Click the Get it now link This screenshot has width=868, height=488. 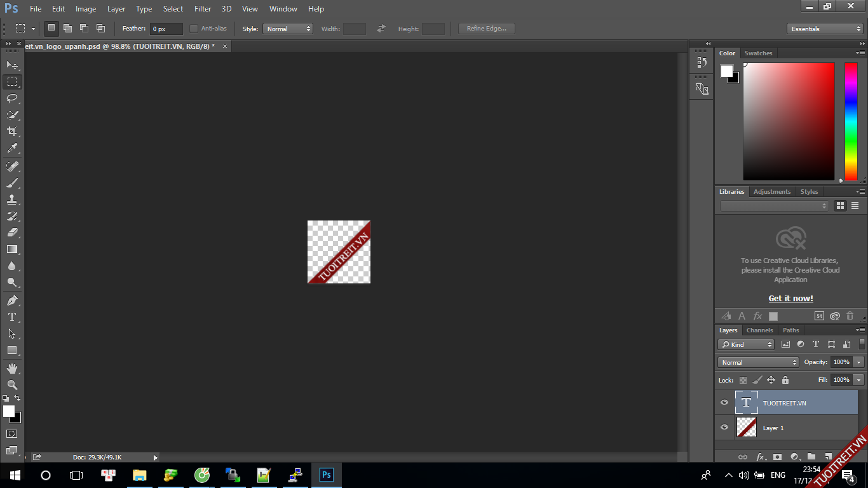tap(790, 299)
